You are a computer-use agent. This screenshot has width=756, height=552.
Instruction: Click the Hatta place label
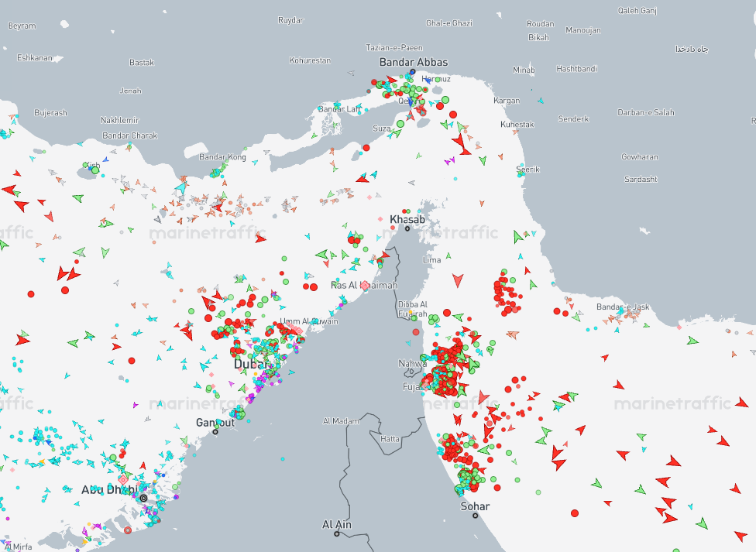(390, 439)
